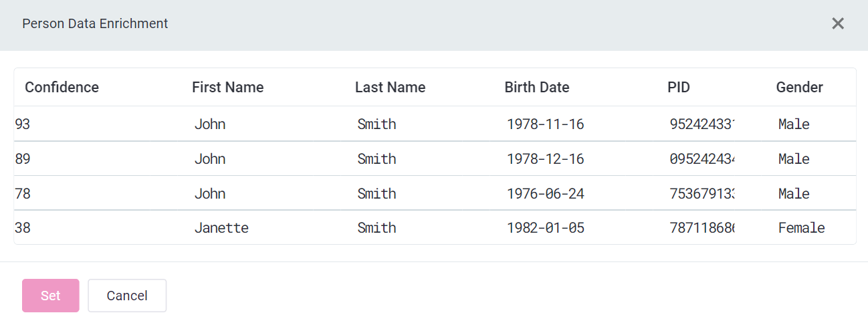Click the First Name column header
The image size is (868, 325).
pos(227,88)
